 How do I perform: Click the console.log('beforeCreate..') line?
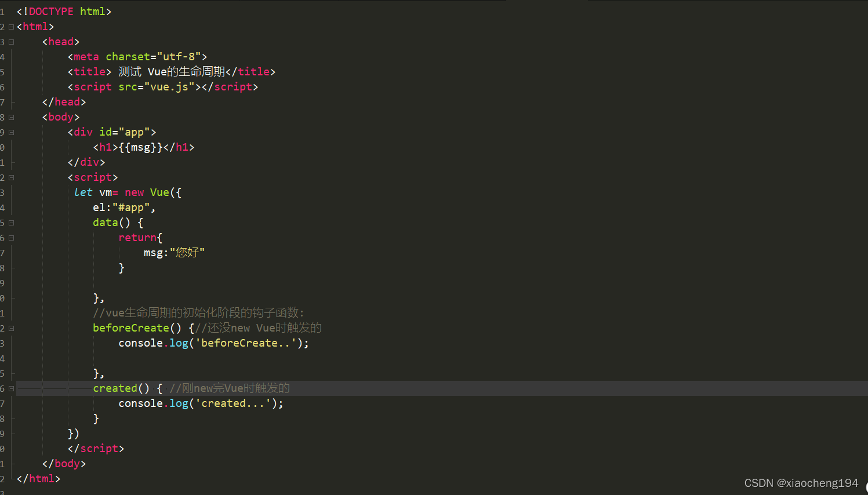[x=213, y=343]
